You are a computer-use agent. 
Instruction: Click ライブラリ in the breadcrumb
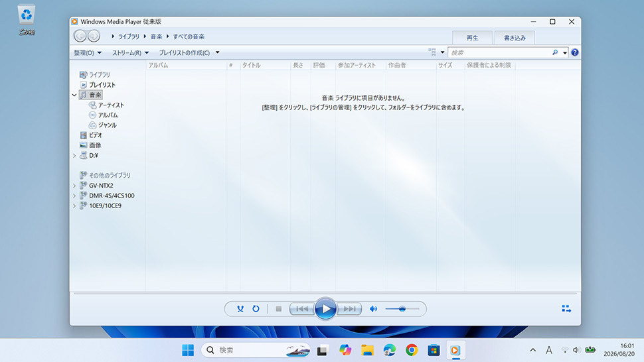129,36
